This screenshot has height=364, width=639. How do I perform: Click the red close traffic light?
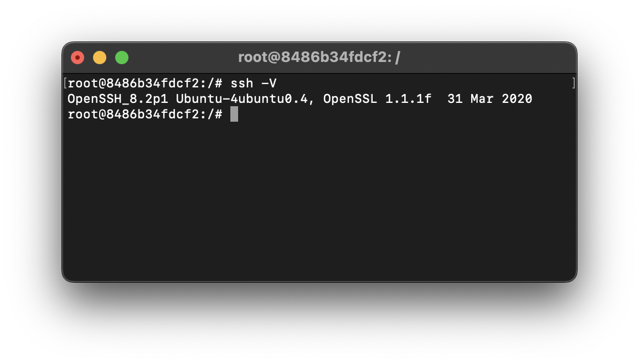tap(78, 57)
